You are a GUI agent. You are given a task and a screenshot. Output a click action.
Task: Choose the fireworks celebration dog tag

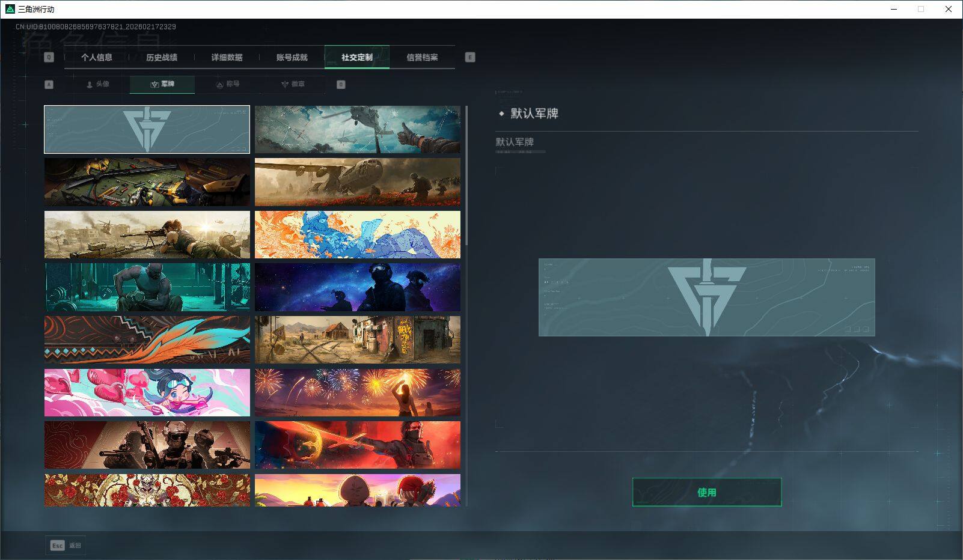click(x=358, y=392)
